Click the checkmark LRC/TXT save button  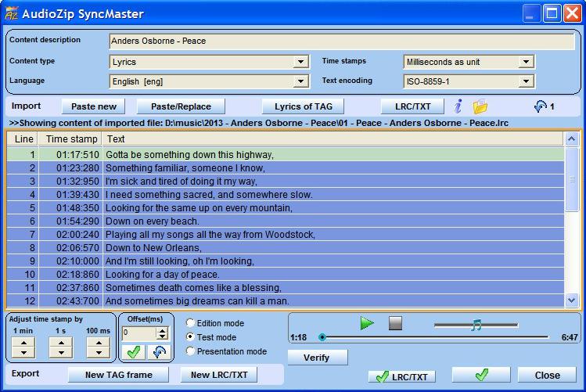pyautogui.click(x=402, y=376)
